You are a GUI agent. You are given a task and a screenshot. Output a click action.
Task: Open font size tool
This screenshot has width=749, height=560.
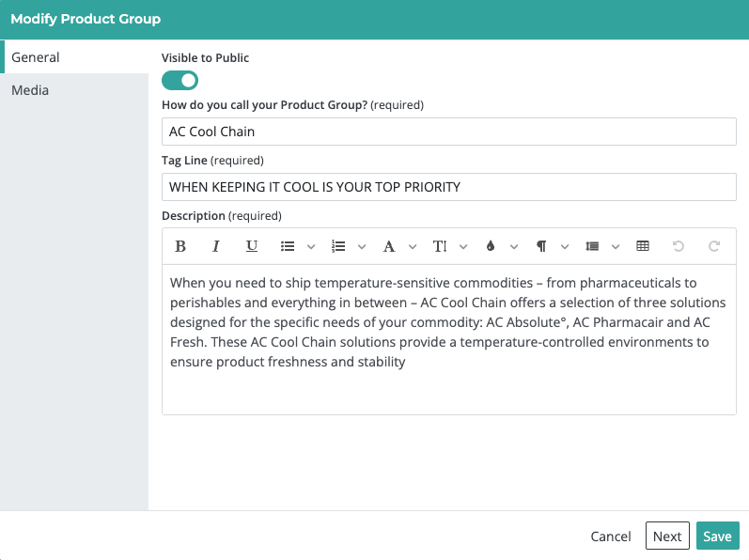tap(440, 246)
